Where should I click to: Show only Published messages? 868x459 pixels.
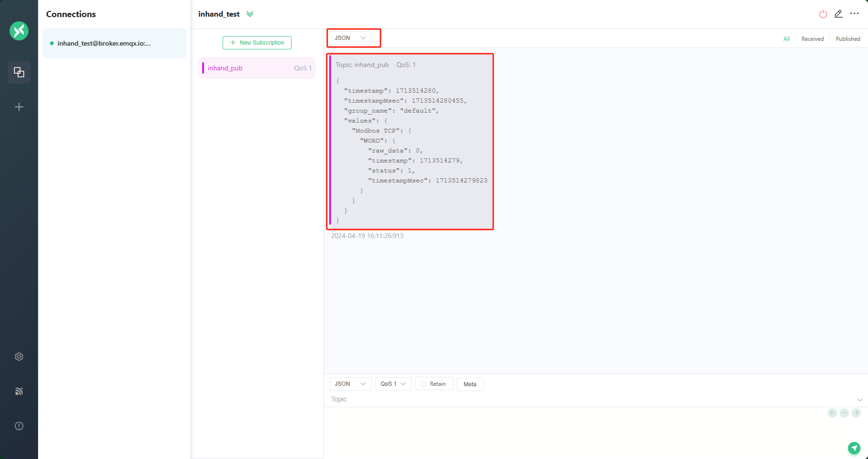point(848,39)
